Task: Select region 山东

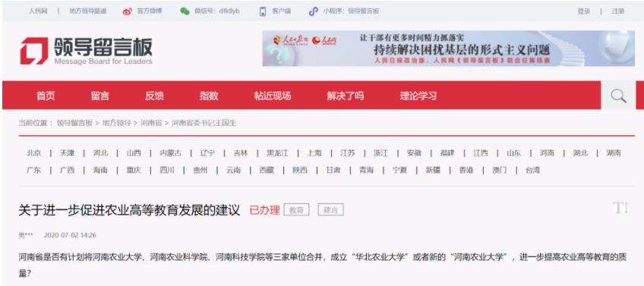Action: click(x=514, y=153)
